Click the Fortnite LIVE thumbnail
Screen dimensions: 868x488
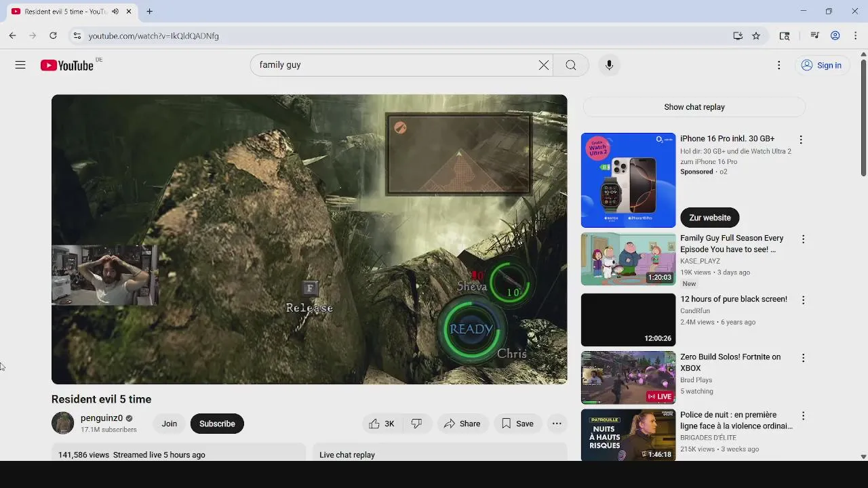point(629,378)
